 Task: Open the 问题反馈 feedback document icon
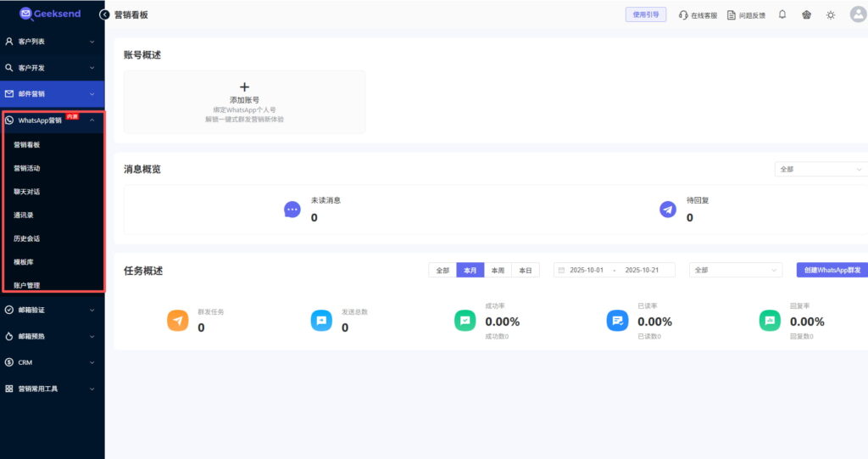coord(731,15)
